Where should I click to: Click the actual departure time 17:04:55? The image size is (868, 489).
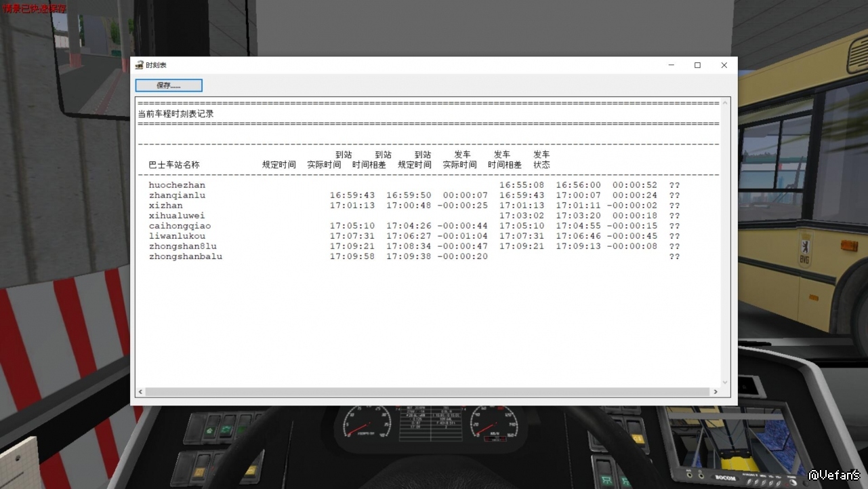pyautogui.click(x=579, y=226)
